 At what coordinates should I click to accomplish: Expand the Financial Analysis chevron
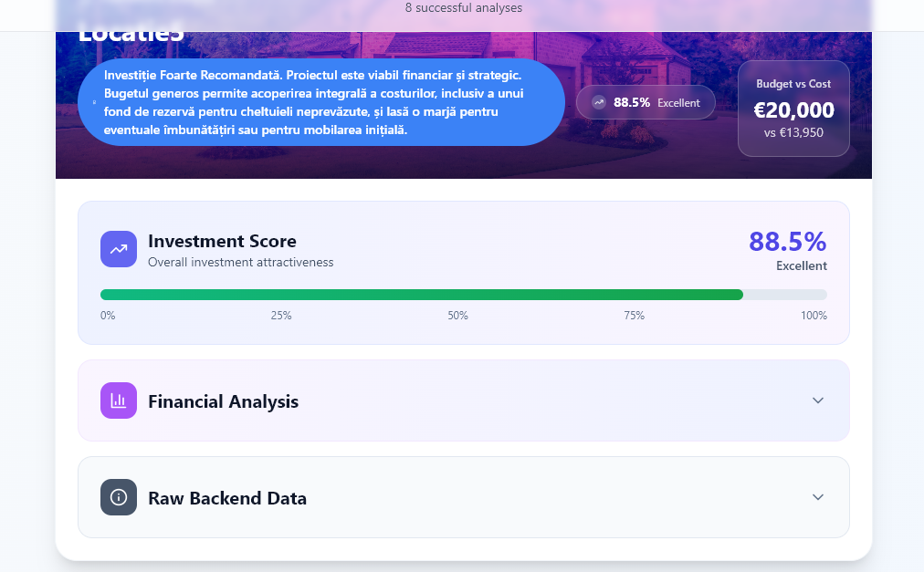pos(817,400)
